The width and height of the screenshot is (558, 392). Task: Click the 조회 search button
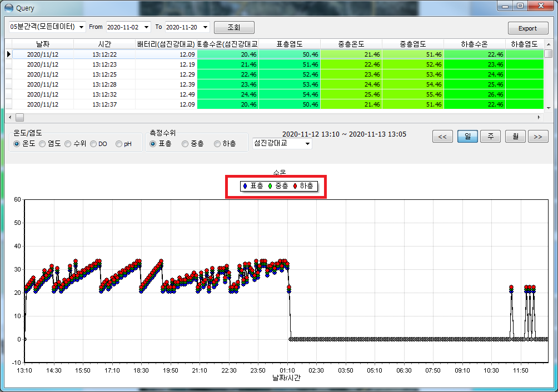click(x=234, y=27)
